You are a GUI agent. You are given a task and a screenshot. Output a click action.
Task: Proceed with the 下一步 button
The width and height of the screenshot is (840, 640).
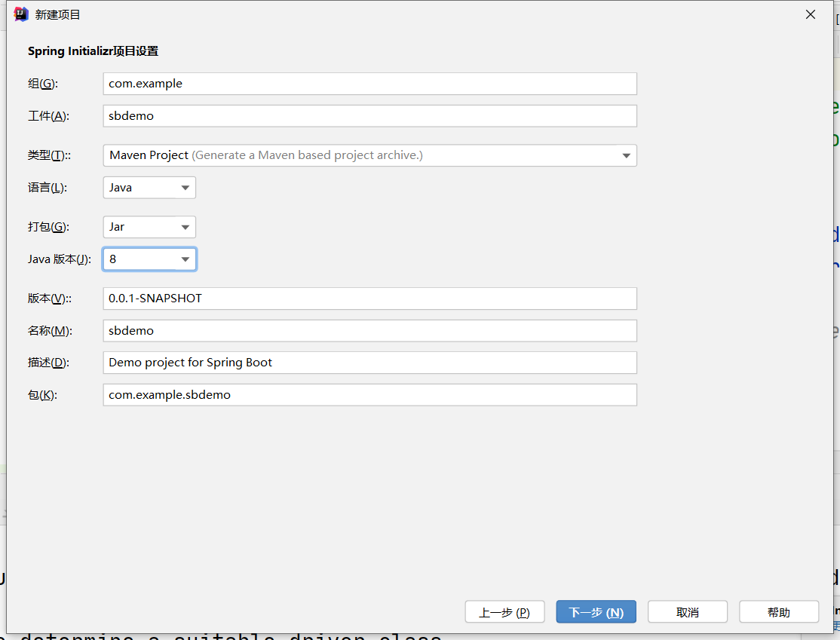tap(596, 612)
